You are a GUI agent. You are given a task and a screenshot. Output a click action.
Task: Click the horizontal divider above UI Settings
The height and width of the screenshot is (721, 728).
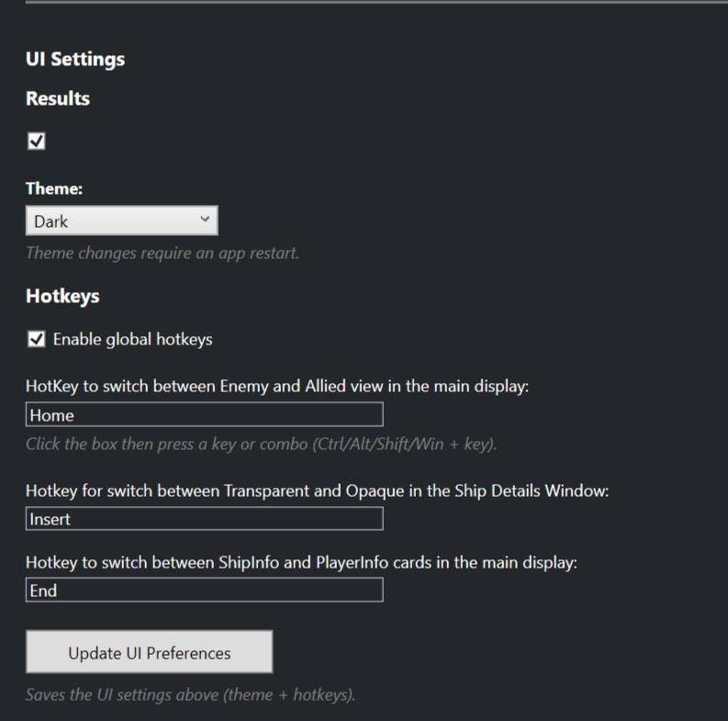(376, 2)
